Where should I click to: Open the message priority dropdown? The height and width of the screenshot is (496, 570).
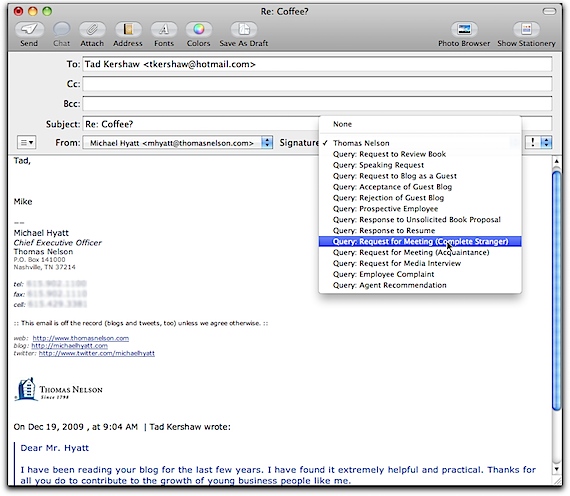pyautogui.click(x=538, y=143)
